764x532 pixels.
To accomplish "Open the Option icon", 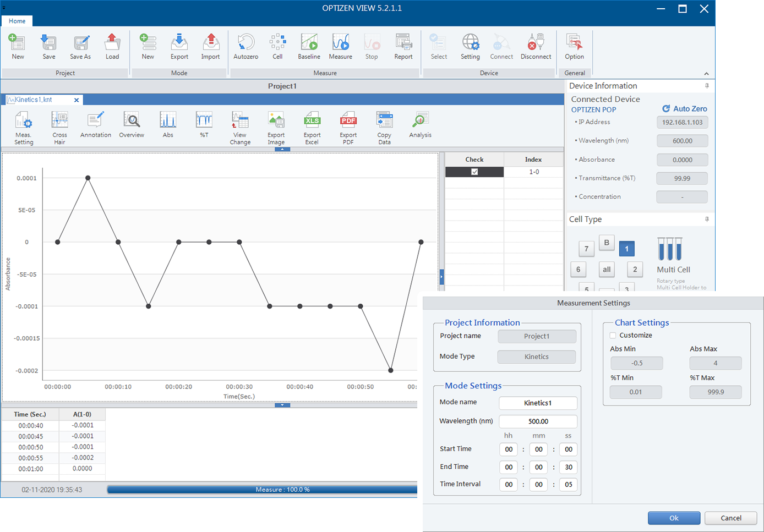I will [574, 43].
